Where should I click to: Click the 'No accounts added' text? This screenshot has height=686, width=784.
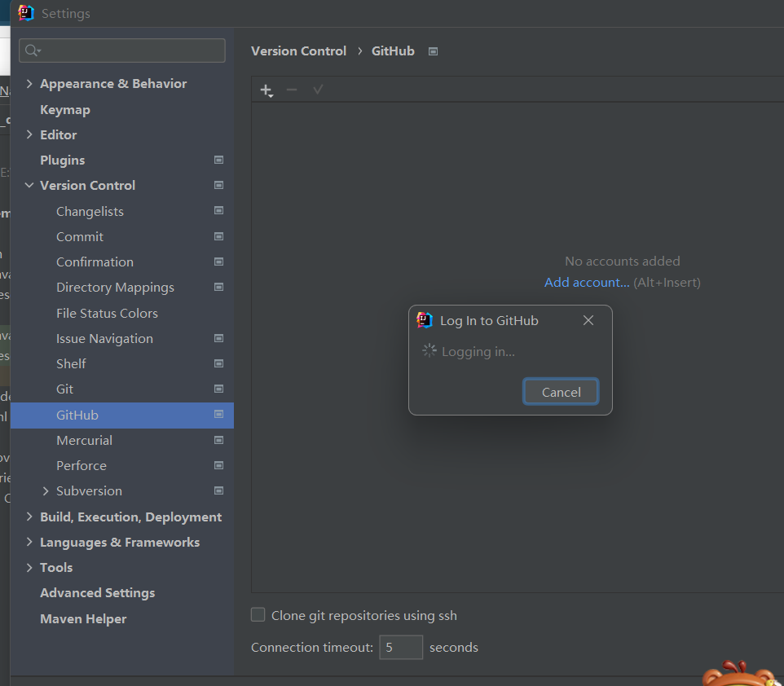623,261
